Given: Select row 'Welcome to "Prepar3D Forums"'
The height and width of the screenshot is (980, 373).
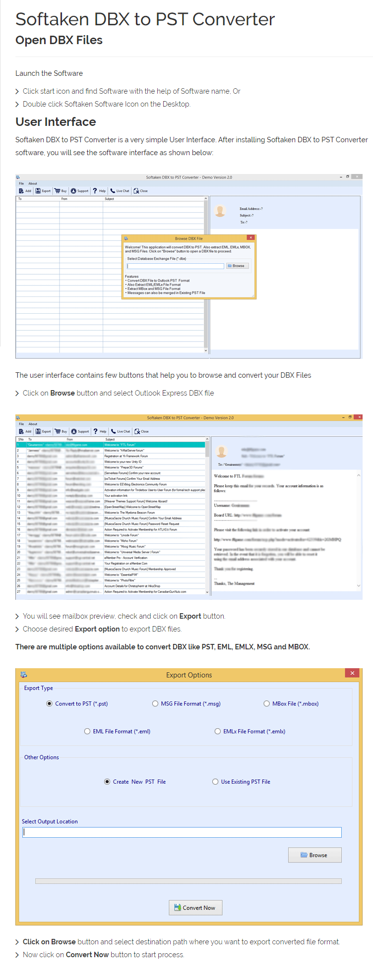Looking at the screenshot, I should [111, 467].
